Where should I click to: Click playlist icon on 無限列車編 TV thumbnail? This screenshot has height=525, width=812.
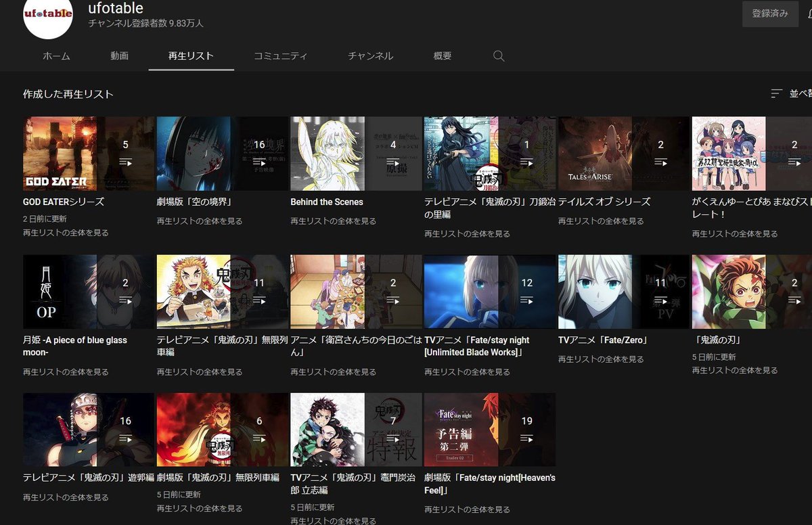tap(259, 300)
